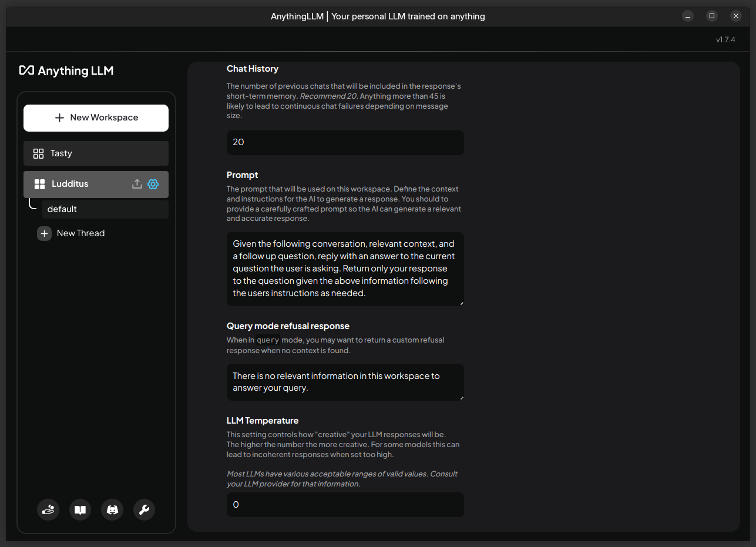
Task: Click the plus icon beside New Thread
Action: (45, 233)
